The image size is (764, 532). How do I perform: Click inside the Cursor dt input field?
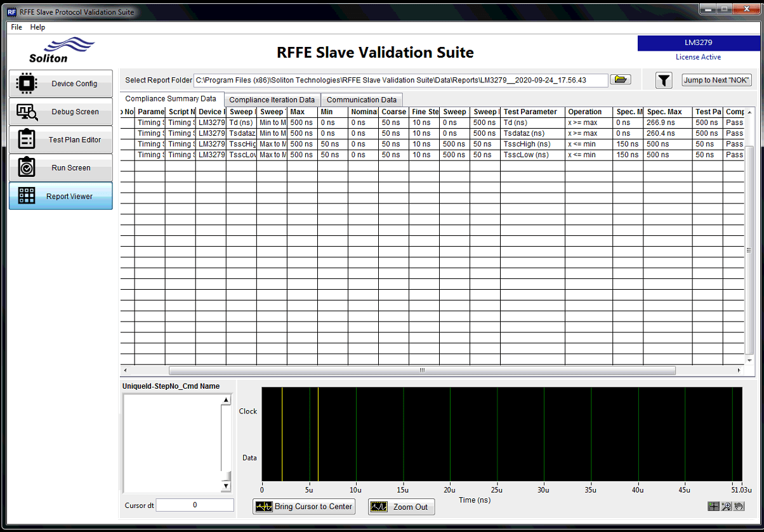[195, 505]
